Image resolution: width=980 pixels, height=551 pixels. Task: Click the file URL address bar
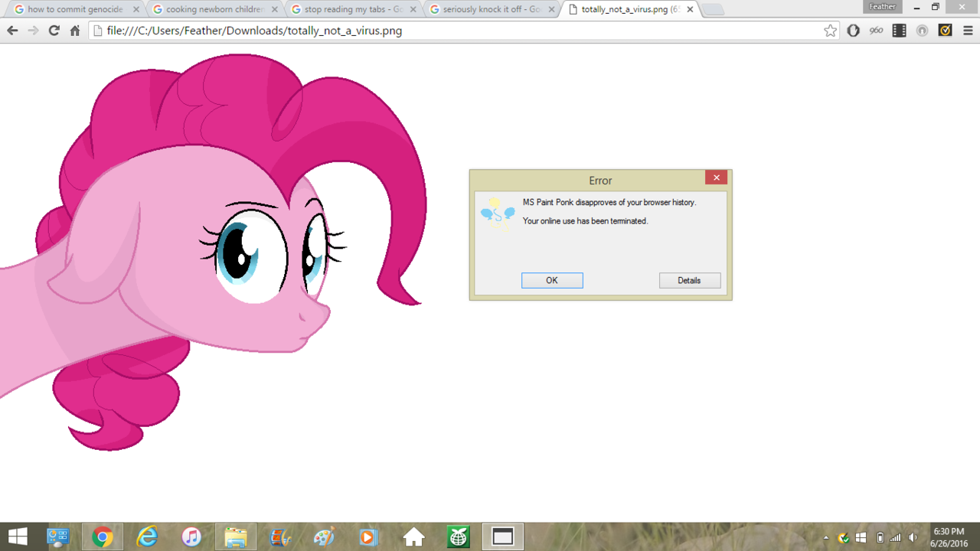coord(464,31)
